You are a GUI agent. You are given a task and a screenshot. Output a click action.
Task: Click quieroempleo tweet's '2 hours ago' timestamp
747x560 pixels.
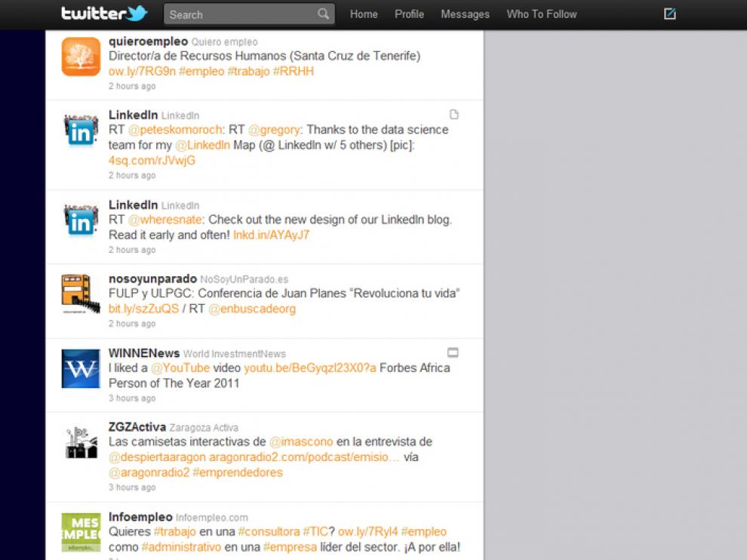(132, 86)
